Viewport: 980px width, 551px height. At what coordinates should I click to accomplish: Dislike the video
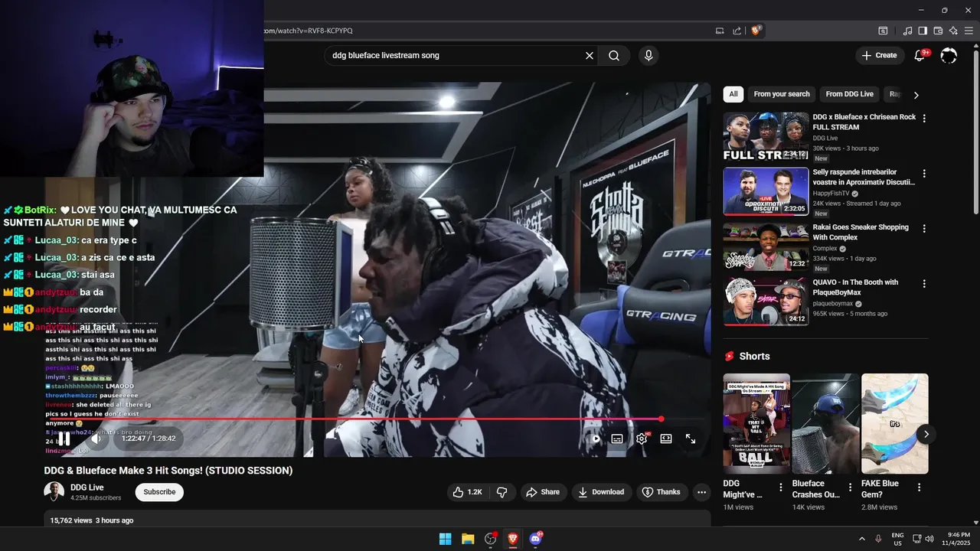[x=502, y=492]
